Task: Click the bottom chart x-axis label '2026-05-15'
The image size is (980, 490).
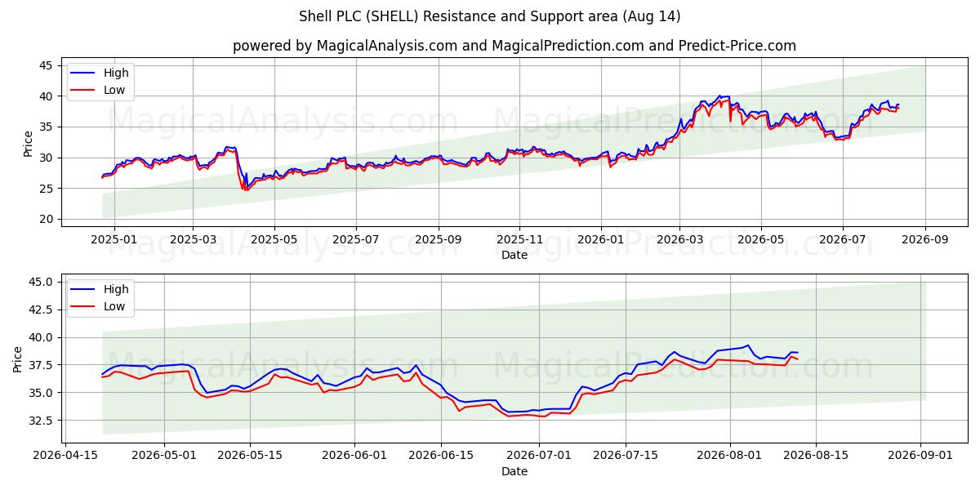Action: pos(248,456)
